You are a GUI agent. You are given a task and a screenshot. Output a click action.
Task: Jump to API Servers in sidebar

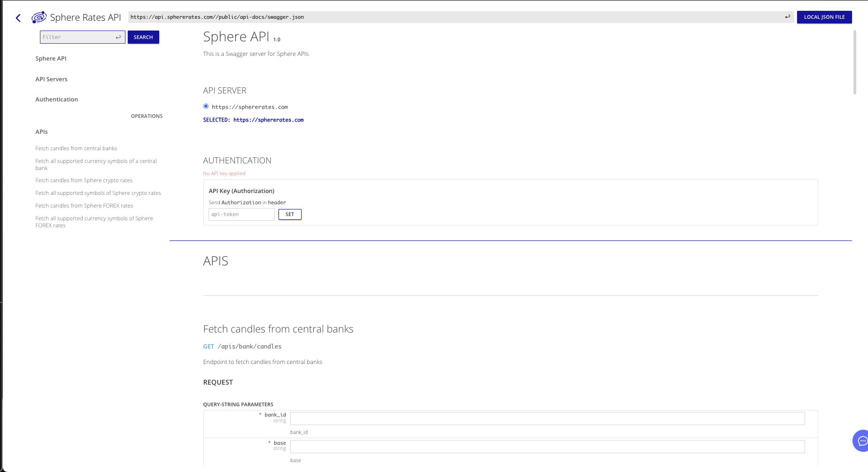[51, 79]
